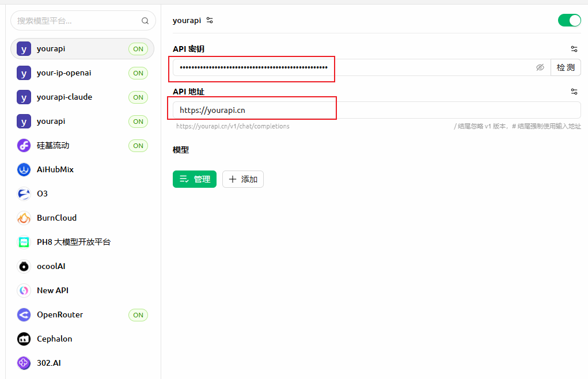Click the 模型 section heading
The height and width of the screenshot is (379, 588).
pos(181,150)
